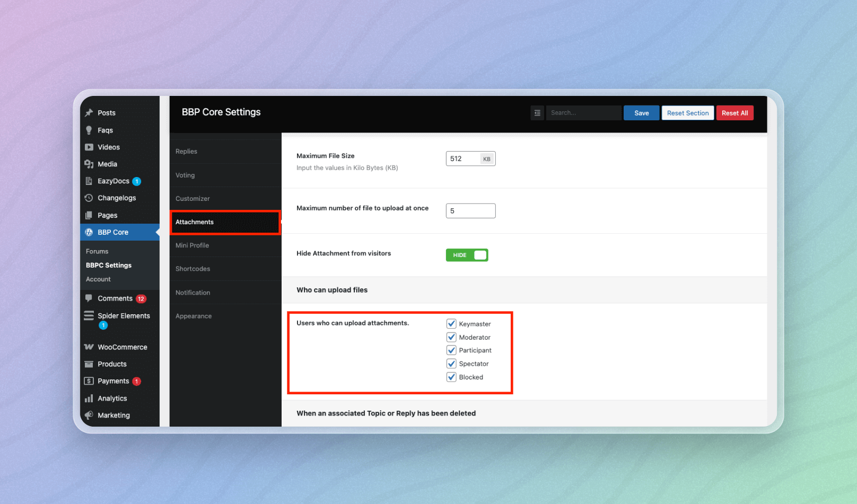Open the Changelogs icon
Viewport: 857px width, 504px height.
(x=89, y=198)
